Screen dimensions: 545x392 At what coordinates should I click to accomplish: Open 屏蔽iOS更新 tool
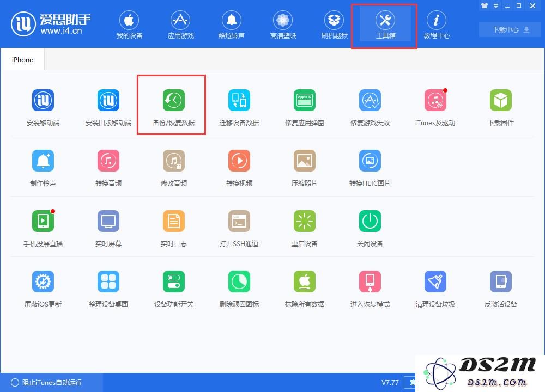43,289
